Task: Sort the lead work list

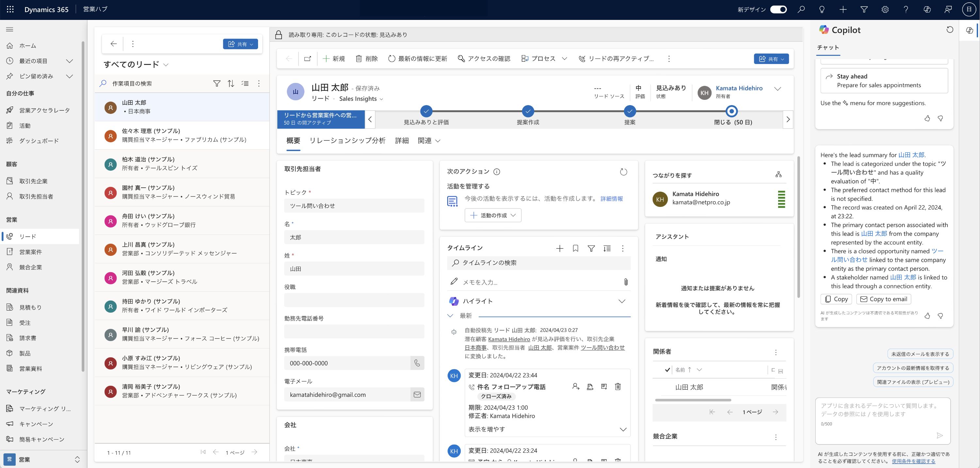Action: tap(231, 83)
